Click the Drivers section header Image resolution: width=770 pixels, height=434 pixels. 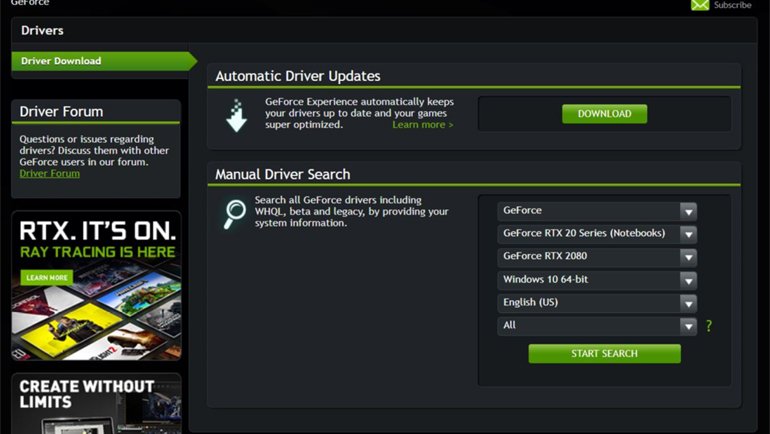[x=42, y=31]
